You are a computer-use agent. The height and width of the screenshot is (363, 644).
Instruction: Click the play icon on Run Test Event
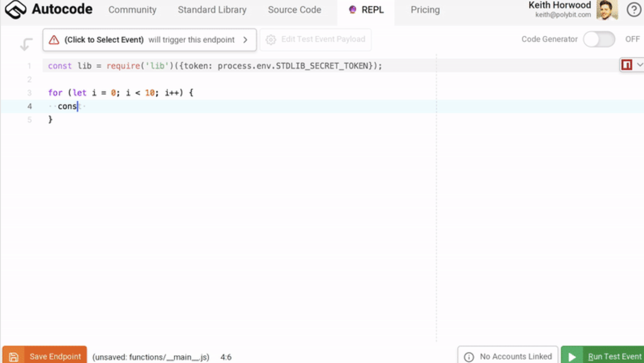pyautogui.click(x=572, y=357)
